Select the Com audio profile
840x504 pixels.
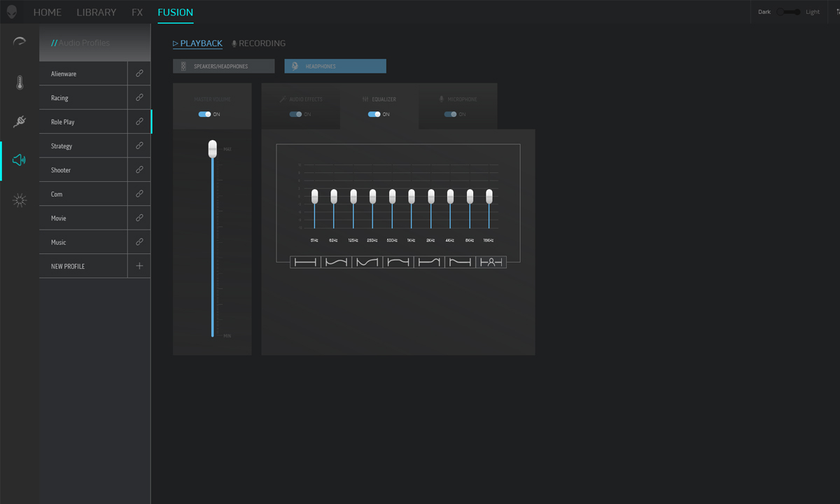point(83,194)
